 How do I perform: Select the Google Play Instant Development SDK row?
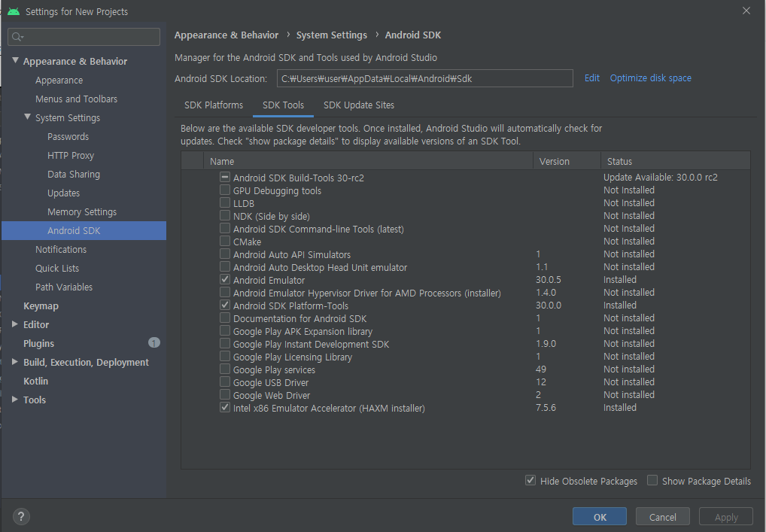466,343
